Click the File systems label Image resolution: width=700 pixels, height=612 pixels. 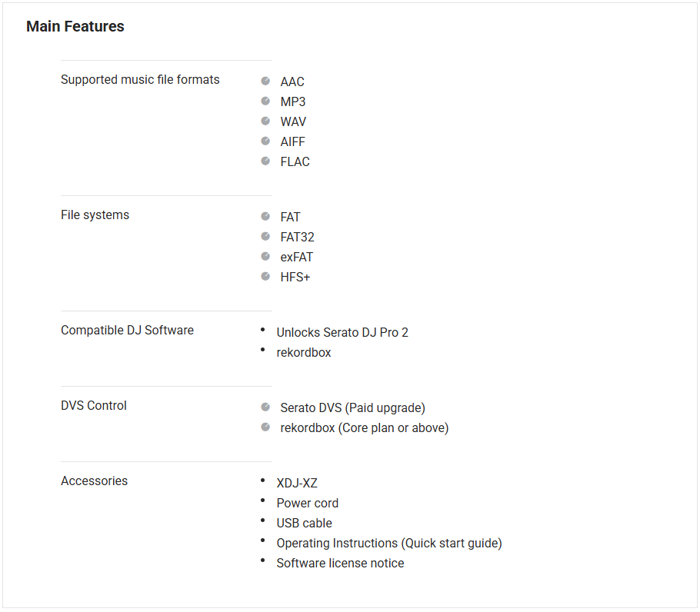95,215
